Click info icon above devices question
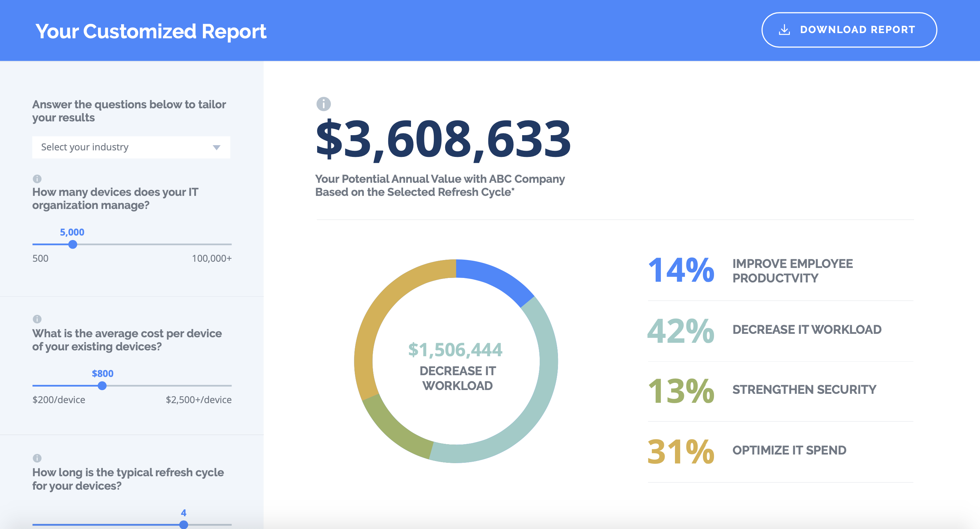Viewport: 980px width, 529px height. (37, 178)
